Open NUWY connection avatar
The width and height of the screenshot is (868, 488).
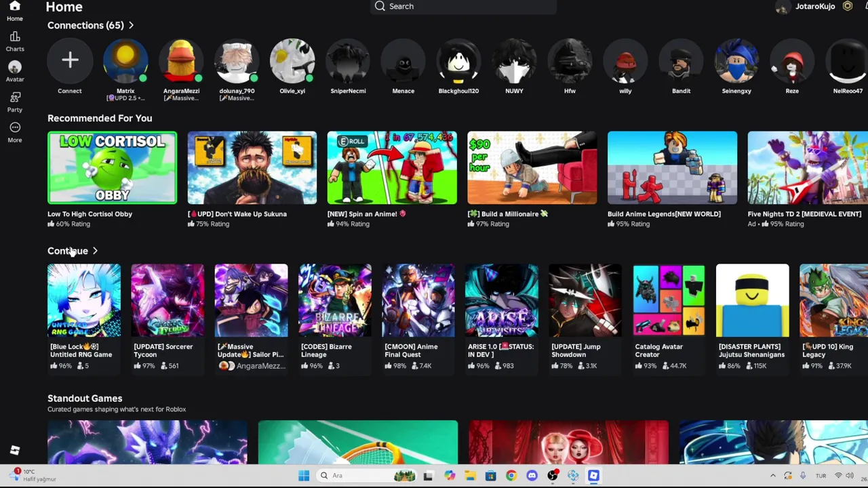pos(514,60)
